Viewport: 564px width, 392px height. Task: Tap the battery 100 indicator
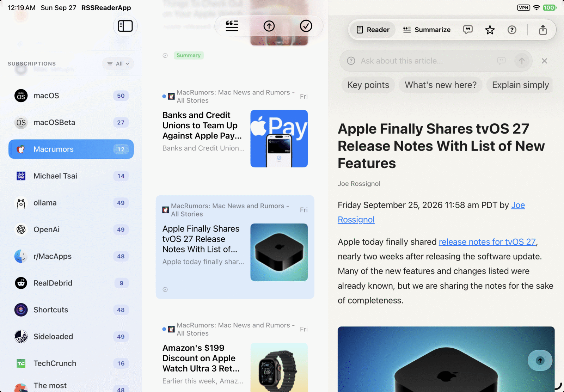[549, 8]
